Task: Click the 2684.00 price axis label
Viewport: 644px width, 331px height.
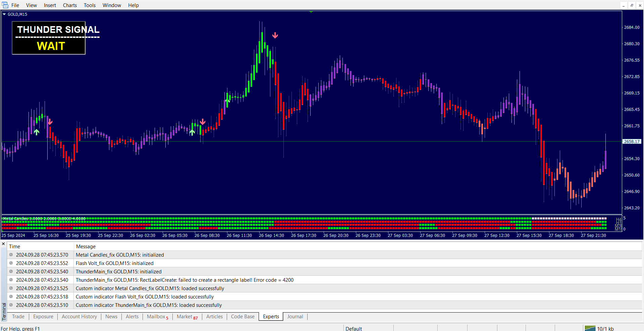Action: 632,27
